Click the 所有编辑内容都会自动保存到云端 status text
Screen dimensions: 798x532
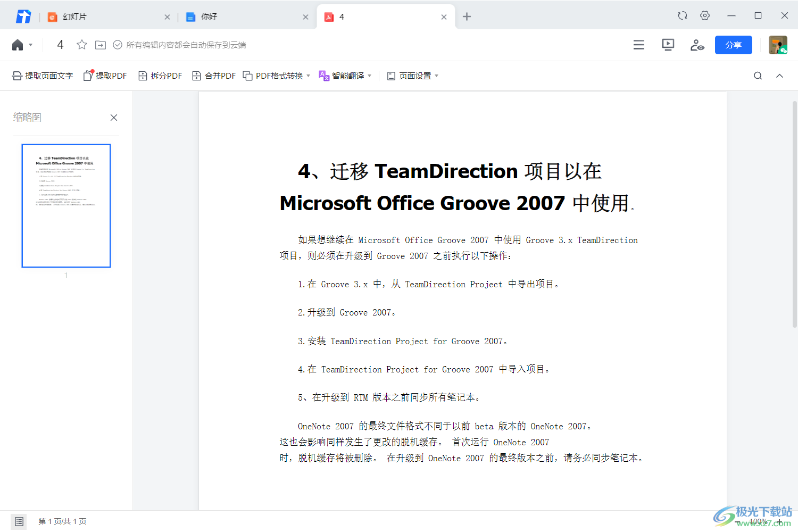tap(186, 45)
